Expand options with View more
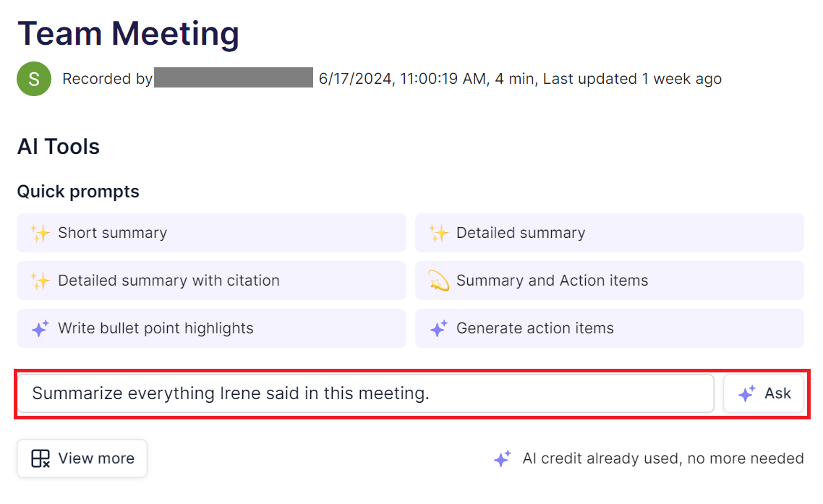 point(82,458)
